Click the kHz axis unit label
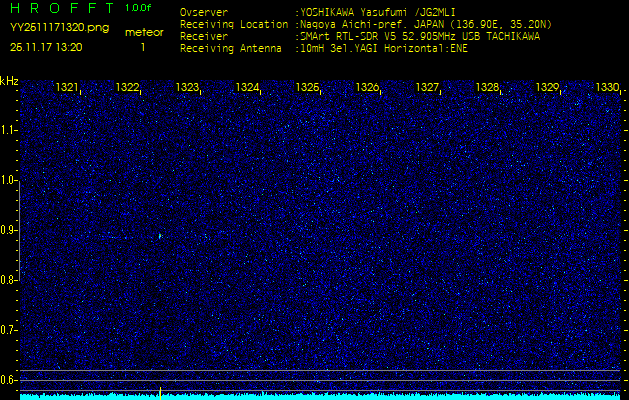 point(9,80)
